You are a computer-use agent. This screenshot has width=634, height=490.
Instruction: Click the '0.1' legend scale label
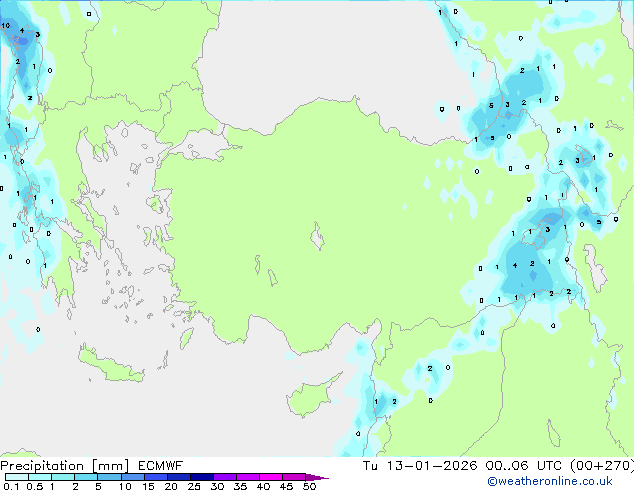pyautogui.click(x=11, y=486)
